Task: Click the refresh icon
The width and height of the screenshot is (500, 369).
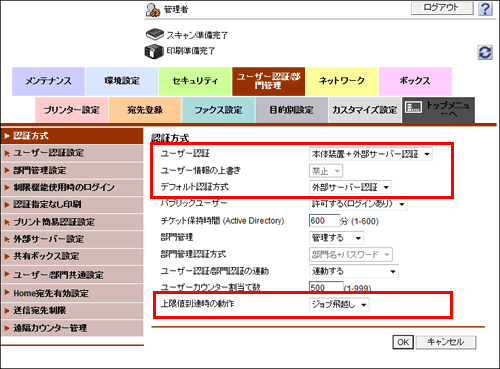Action: coord(485,52)
